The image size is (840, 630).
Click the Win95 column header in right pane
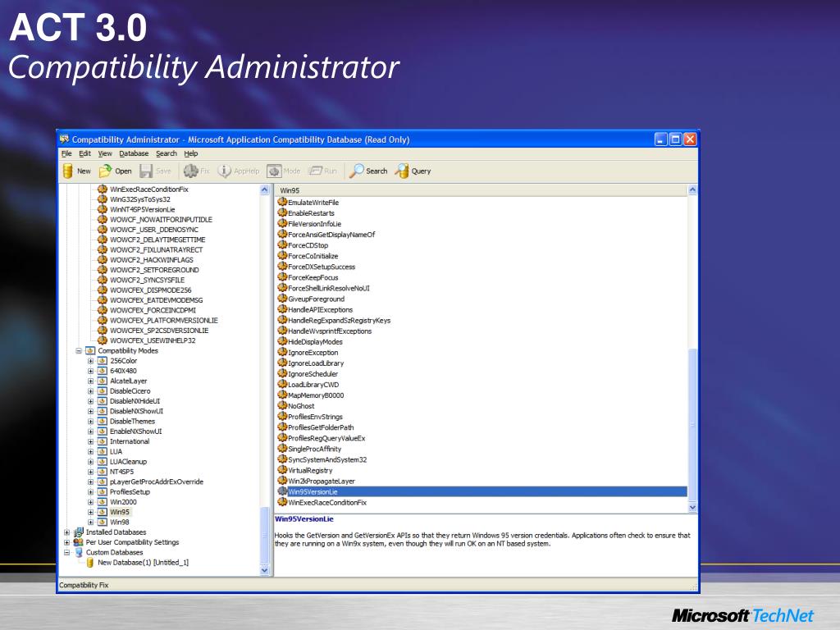click(481, 190)
